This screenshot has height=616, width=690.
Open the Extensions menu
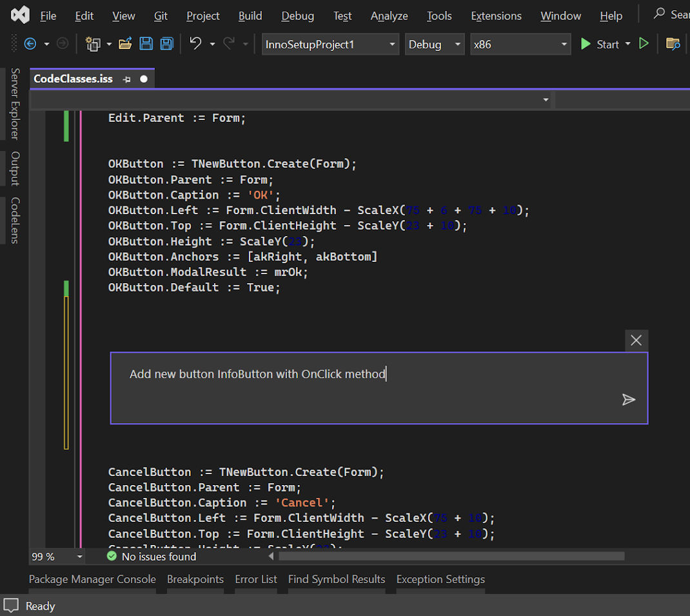click(x=496, y=16)
